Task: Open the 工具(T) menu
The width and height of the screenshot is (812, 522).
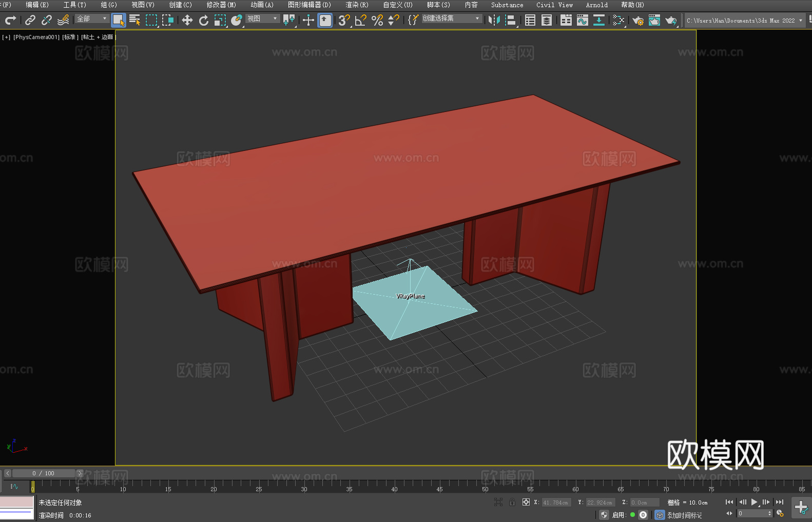Action: pyautogui.click(x=74, y=5)
